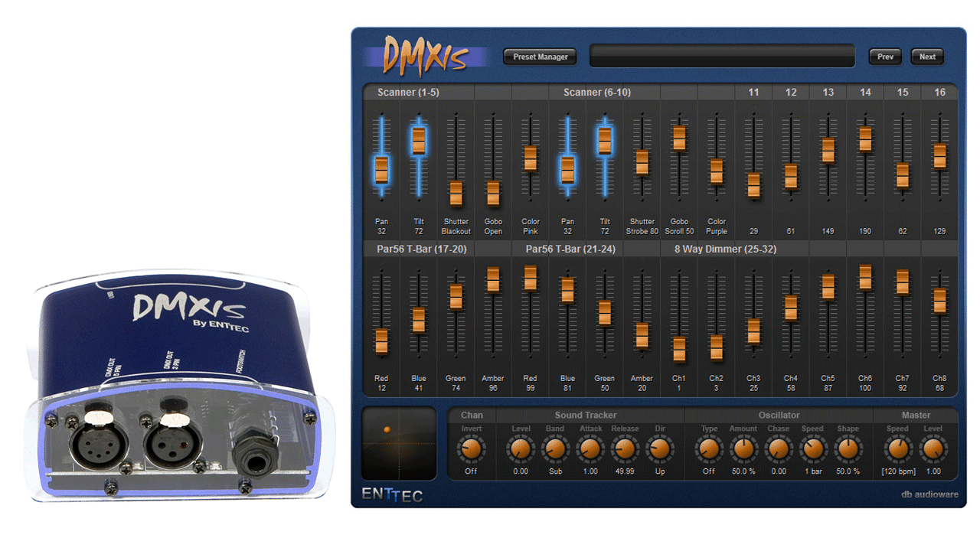Screen dimensions: 980x551
Task: Click the preset name display field
Action: click(x=722, y=56)
